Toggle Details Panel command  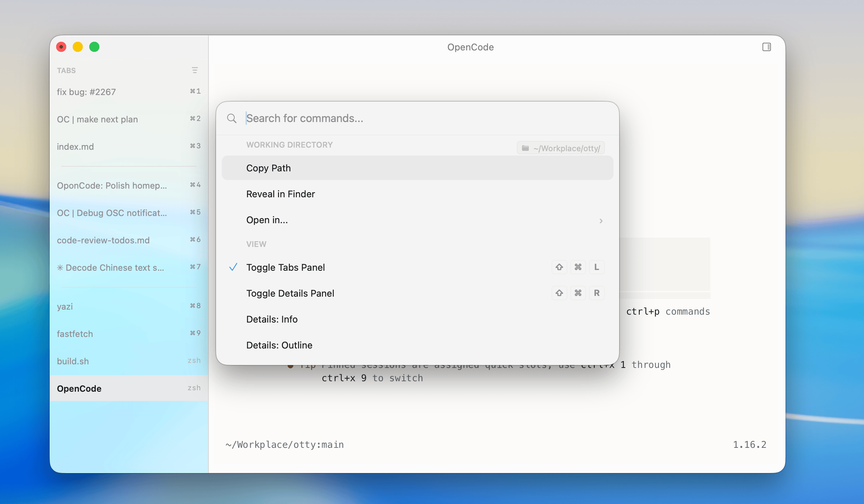[417, 293]
